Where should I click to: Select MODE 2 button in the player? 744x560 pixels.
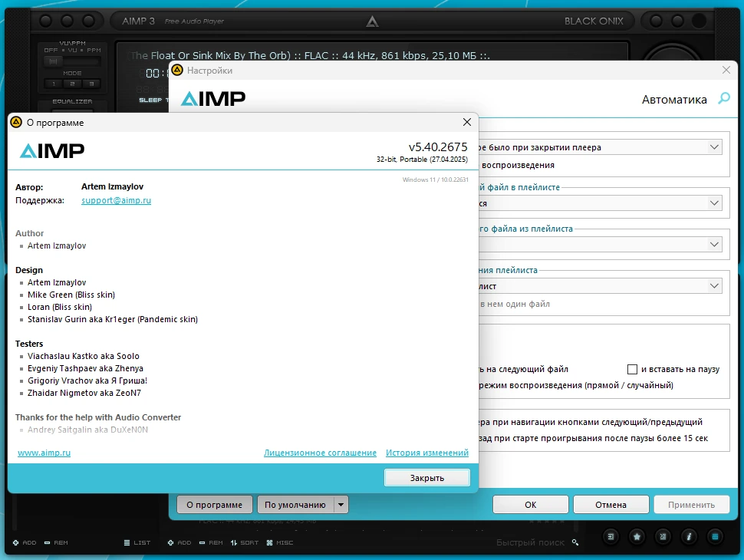pyautogui.click(x=73, y=84)
